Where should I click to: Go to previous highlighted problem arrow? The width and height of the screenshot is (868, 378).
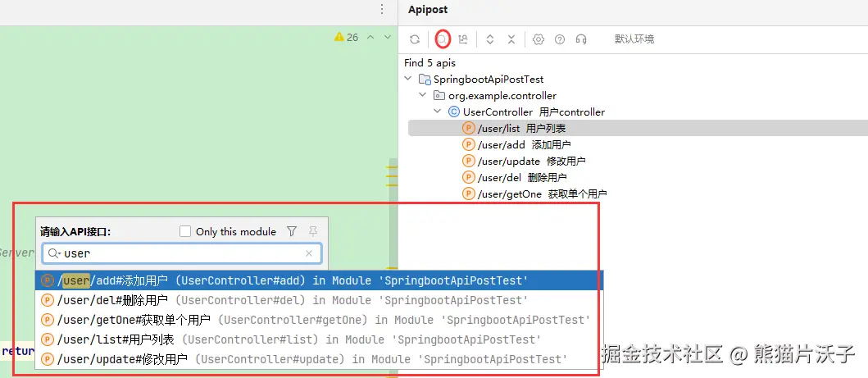point(371,37)
